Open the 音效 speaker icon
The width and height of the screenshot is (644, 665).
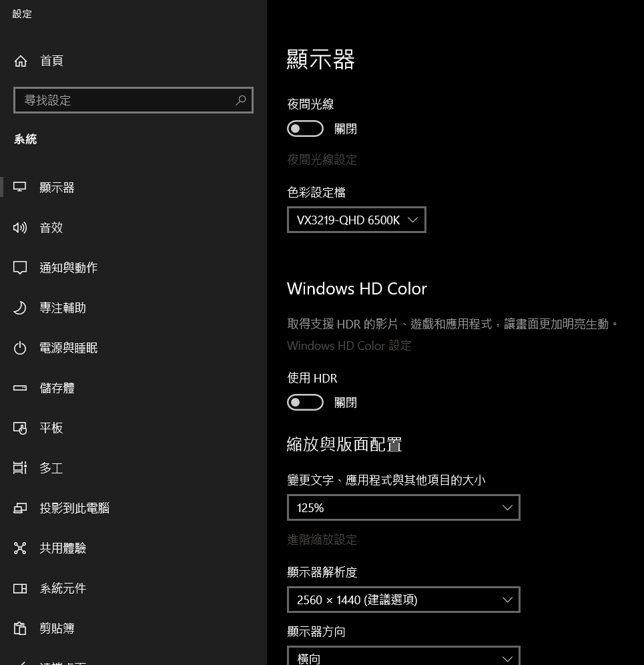click(20, 228)
